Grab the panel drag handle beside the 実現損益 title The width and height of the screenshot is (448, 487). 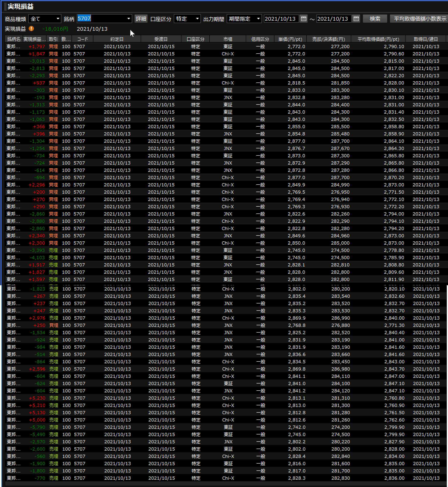pyautogui.click(x=5, y=6)
